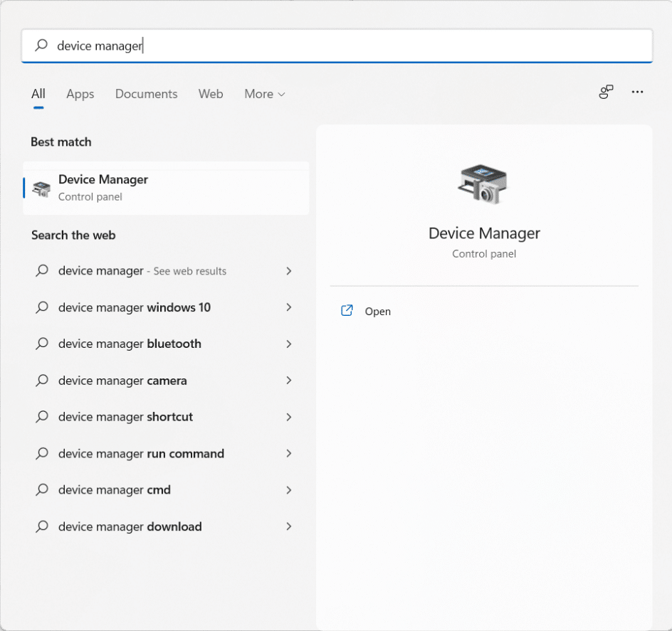Click the search magnifier icon in search box
This screenshot has width=672, height=631.
pyautogui.click(x=42, y=46)
